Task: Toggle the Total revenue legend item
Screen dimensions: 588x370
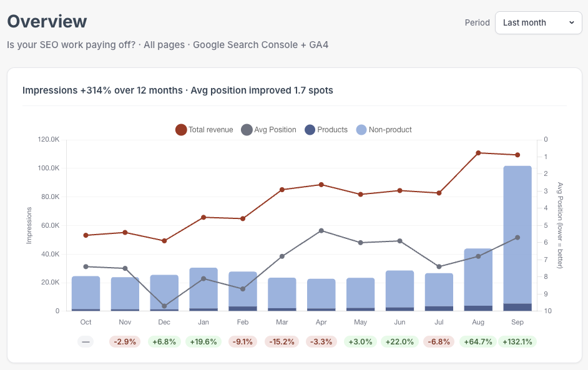Action: pyautogui.click(x=204, y=130)
